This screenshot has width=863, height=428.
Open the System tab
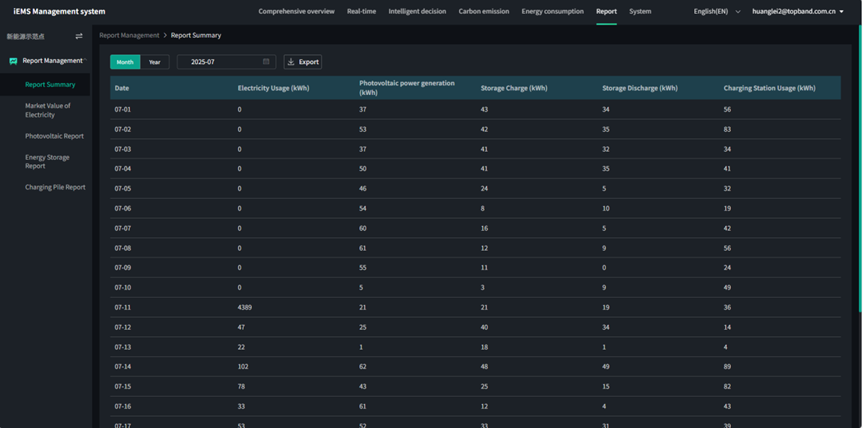640,12
